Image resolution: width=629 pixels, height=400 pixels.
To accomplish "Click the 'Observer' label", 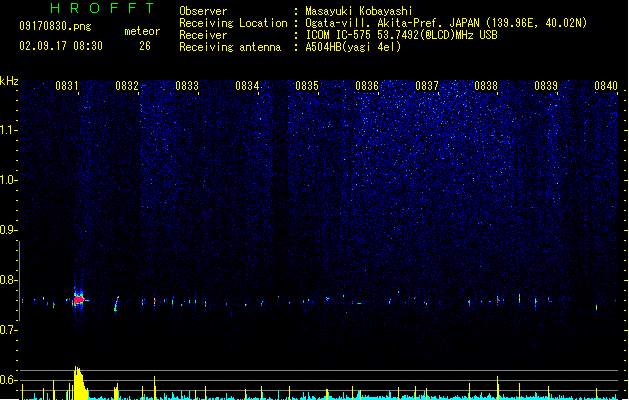I will tap(203, 11).
